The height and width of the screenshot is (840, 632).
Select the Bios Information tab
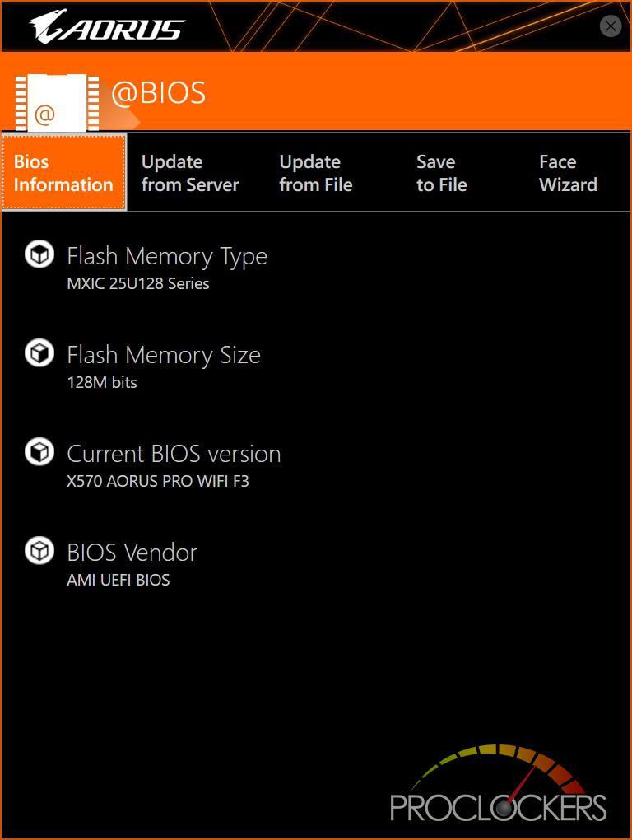tap(63, 172)
